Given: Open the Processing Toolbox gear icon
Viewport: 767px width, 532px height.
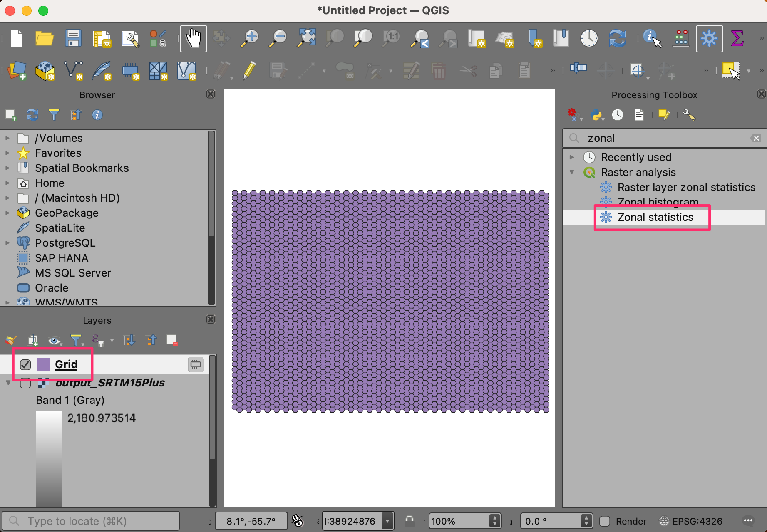Looking at the screenshot, I should point(709,39).
